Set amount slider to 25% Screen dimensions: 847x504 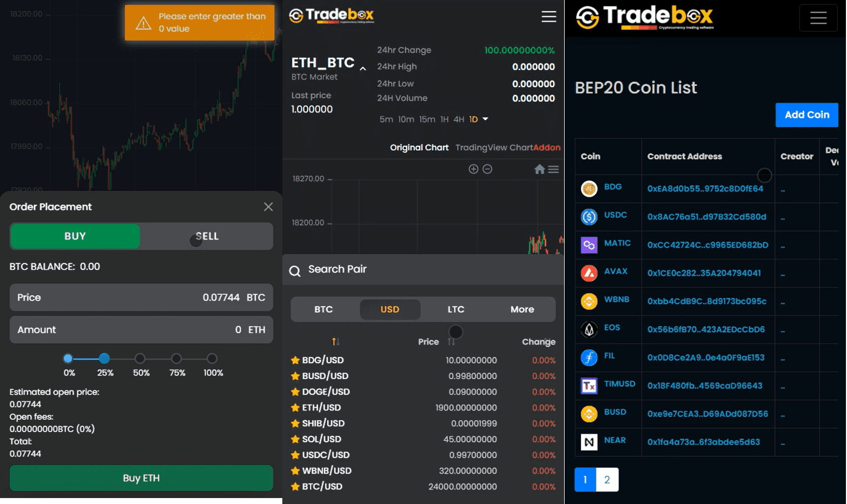[x=104, y=359]
